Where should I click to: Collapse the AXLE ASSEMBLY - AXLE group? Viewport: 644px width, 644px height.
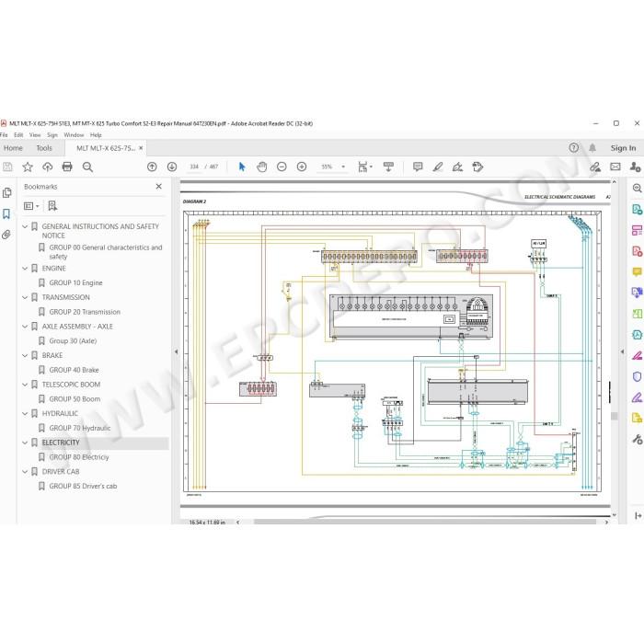coord(25,326)
